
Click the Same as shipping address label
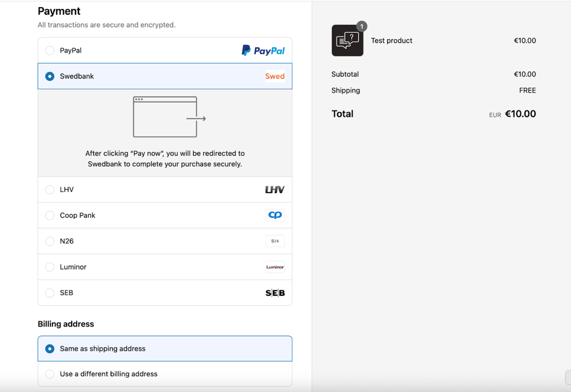point(103,349)
